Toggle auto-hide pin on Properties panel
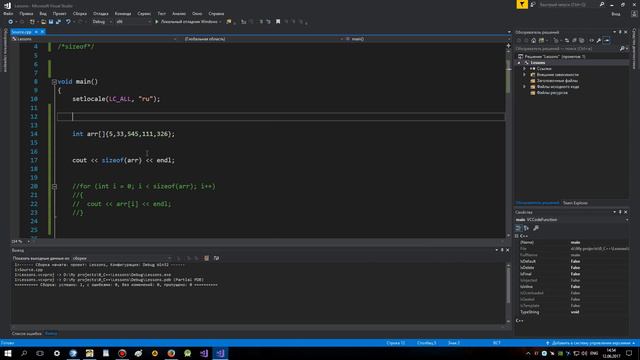 (620, 212)
